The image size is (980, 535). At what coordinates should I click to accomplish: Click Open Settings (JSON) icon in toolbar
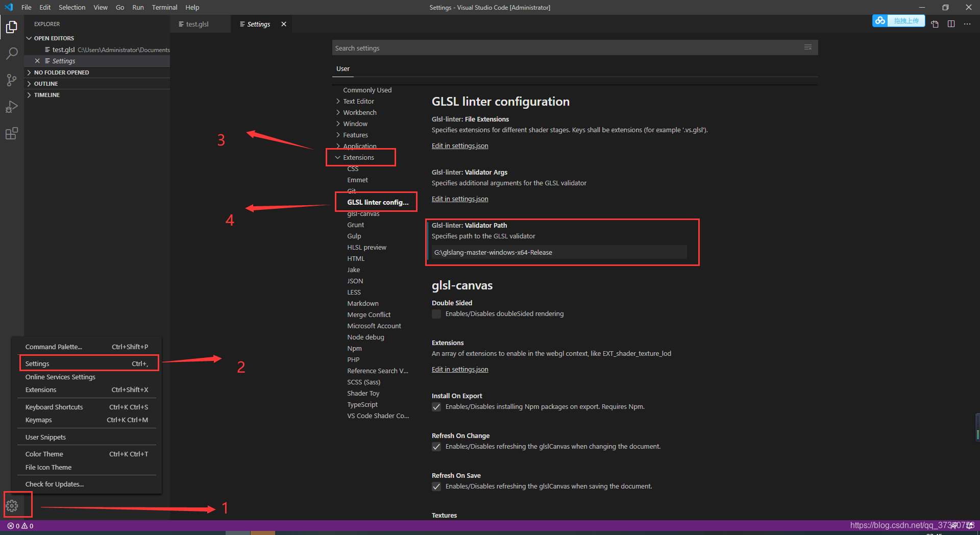click(x=935, y=24)
